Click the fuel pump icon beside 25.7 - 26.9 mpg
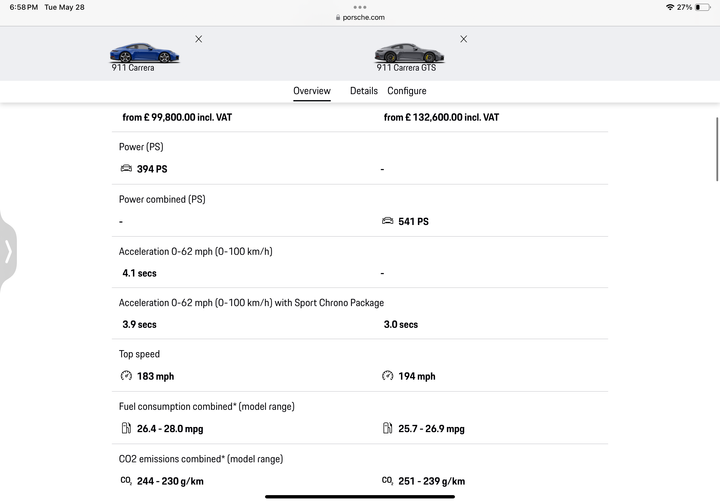 tap(388, 429)
